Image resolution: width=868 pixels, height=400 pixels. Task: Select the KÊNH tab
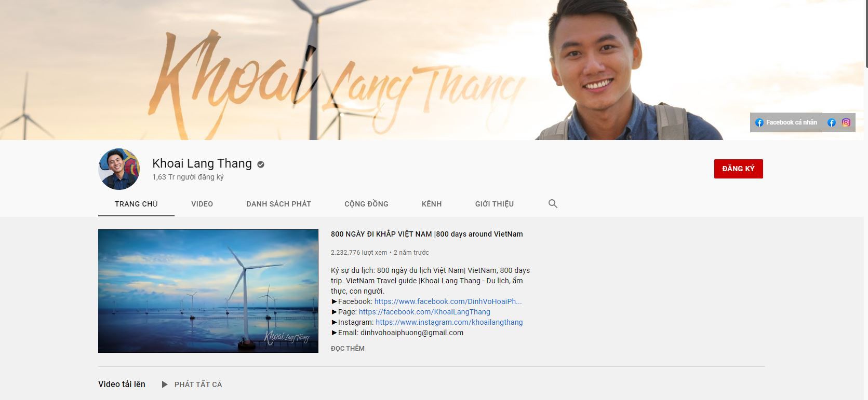[432, 204]
